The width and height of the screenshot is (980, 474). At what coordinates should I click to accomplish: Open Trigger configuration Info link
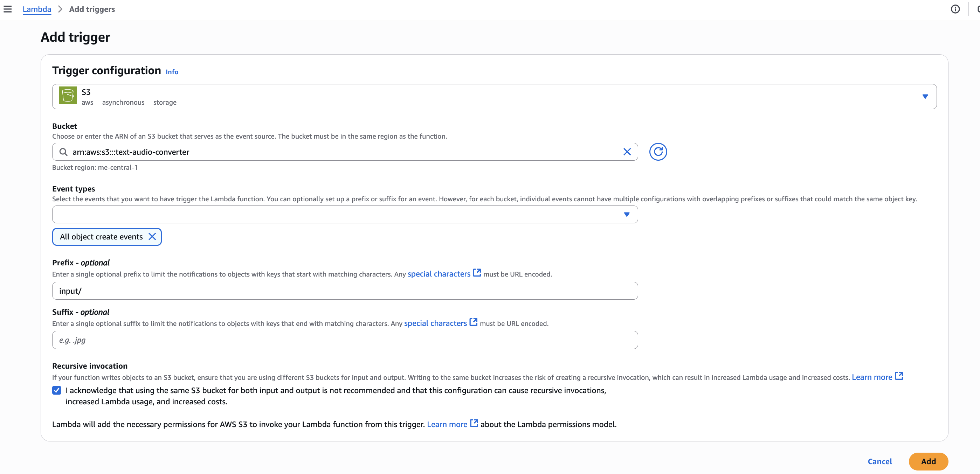pos(172,72)
